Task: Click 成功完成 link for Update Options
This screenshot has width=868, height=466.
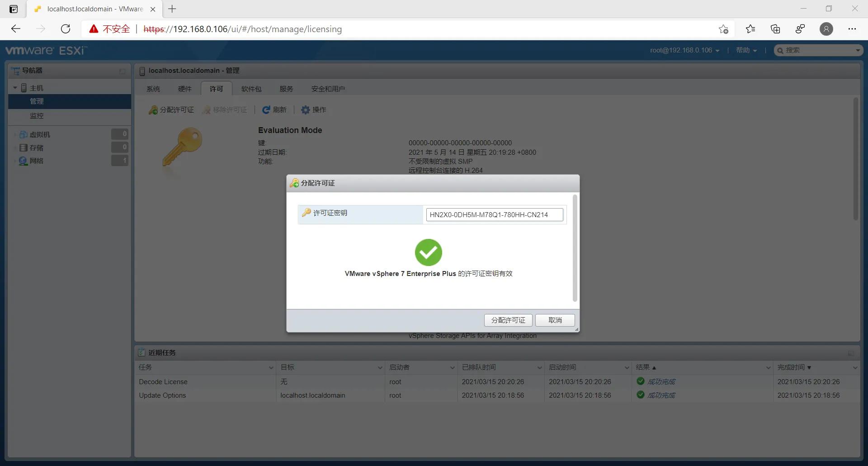Action: point(661,395)
